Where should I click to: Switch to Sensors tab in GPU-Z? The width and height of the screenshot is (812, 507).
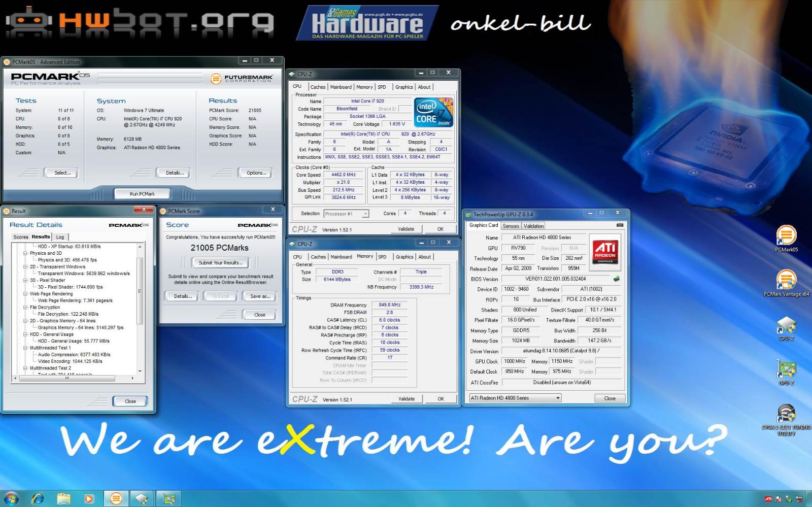pyautogui.click(x=511, y=226)
